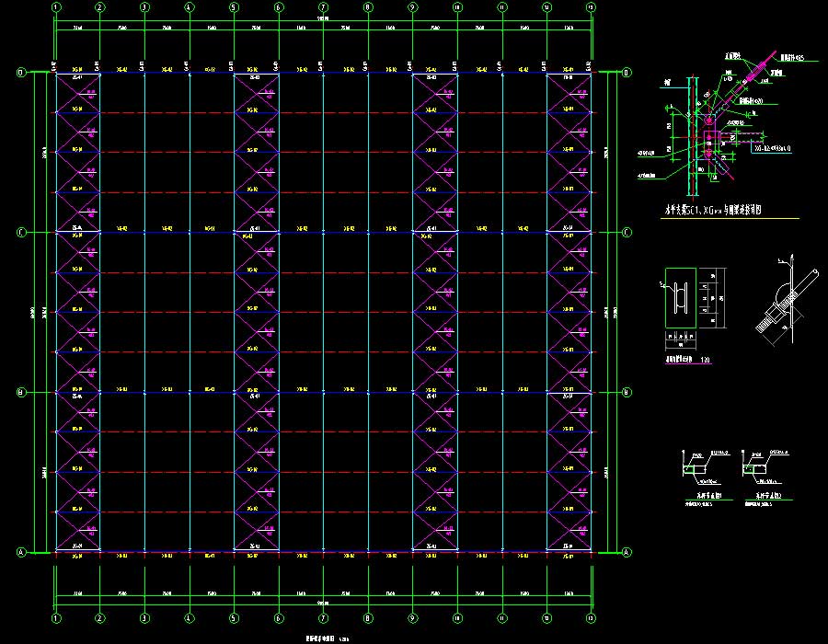
Task: Click grid axis bubble 1 at top
Action: [56, 7]
